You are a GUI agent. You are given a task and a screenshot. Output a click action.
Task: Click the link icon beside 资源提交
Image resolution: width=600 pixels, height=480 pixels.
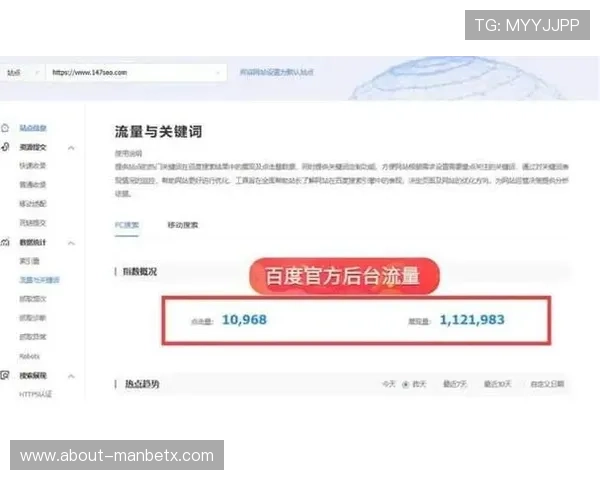[5, 147]
